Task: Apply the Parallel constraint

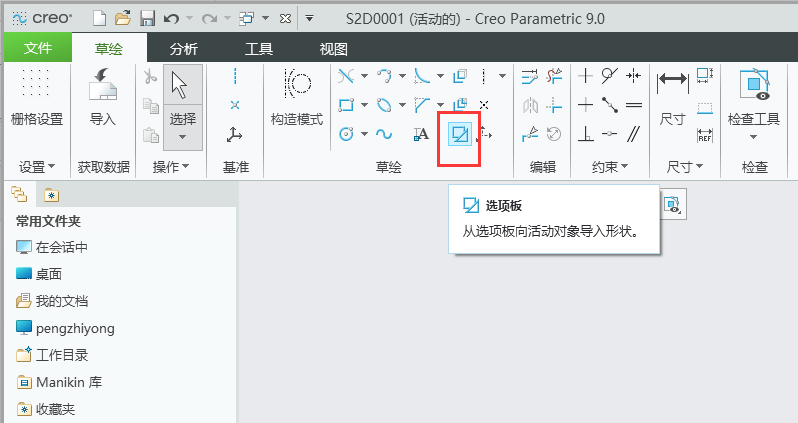Action: point(634,134)
